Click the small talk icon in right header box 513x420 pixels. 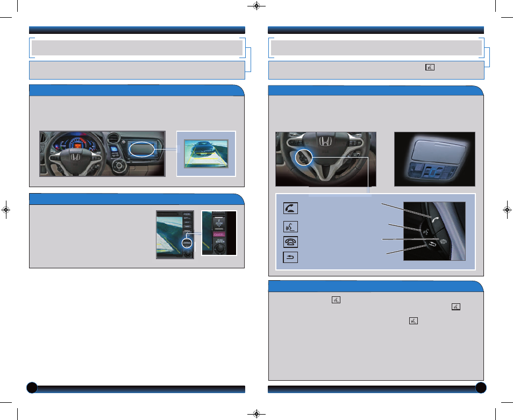click(430, 67)
